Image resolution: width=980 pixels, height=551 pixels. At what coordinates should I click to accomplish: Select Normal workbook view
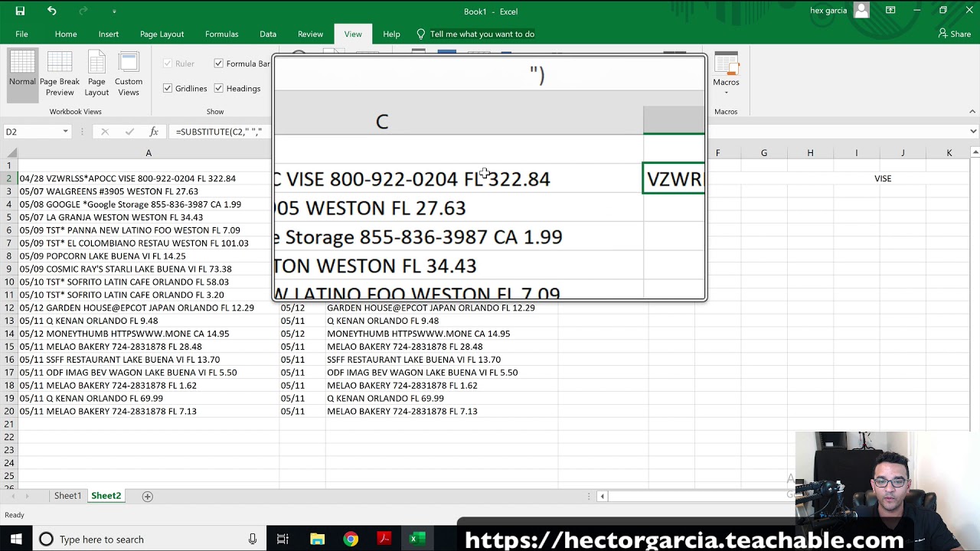(x=22, y=75)
